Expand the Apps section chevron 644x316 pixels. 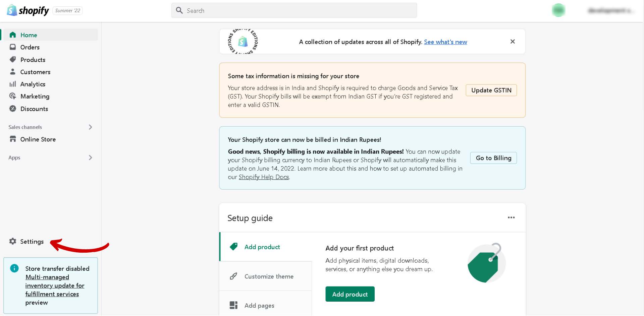click(x=90, y=157)
